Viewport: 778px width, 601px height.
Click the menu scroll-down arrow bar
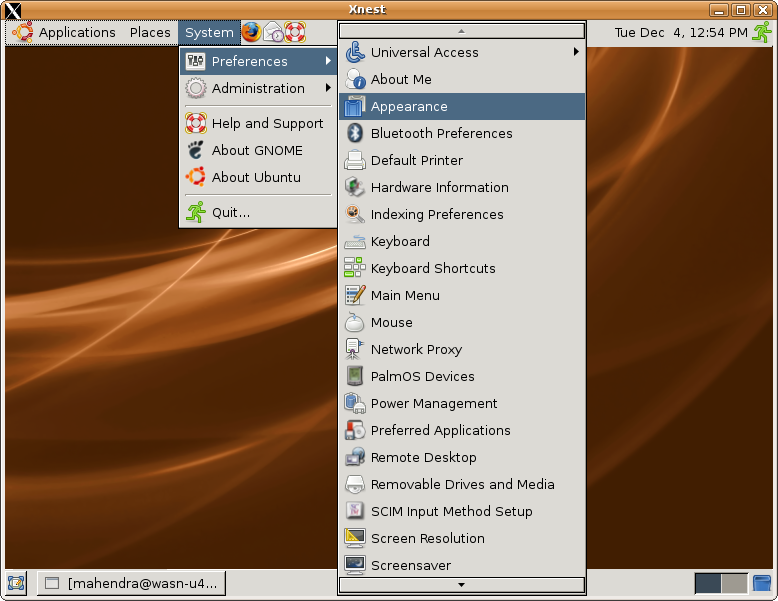click(x=461, y=585)
